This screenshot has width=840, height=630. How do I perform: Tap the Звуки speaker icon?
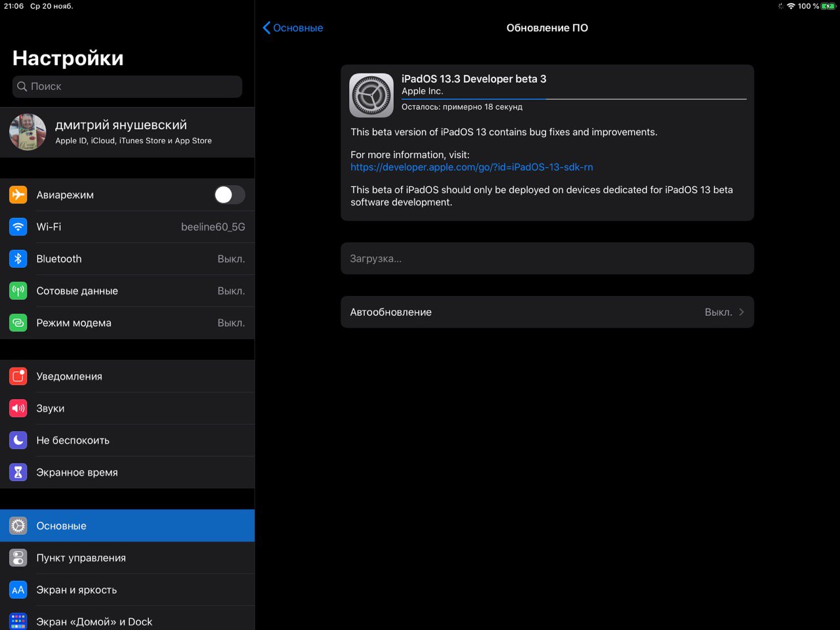[18, 408]
